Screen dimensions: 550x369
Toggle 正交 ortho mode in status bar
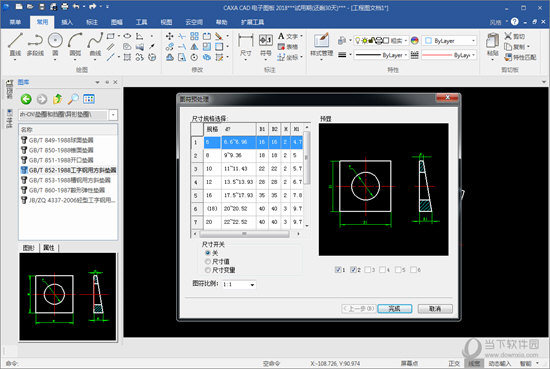(x=454, y=363)
